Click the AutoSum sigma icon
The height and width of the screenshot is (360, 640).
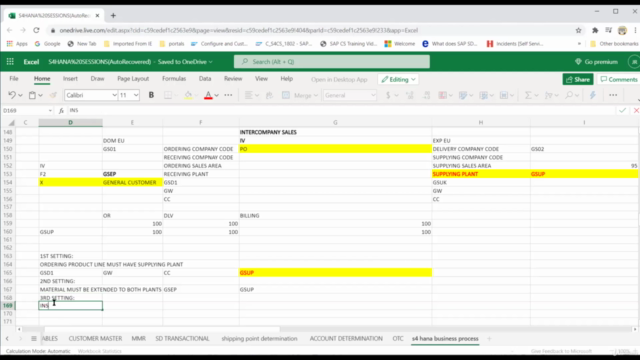[528, 95]
